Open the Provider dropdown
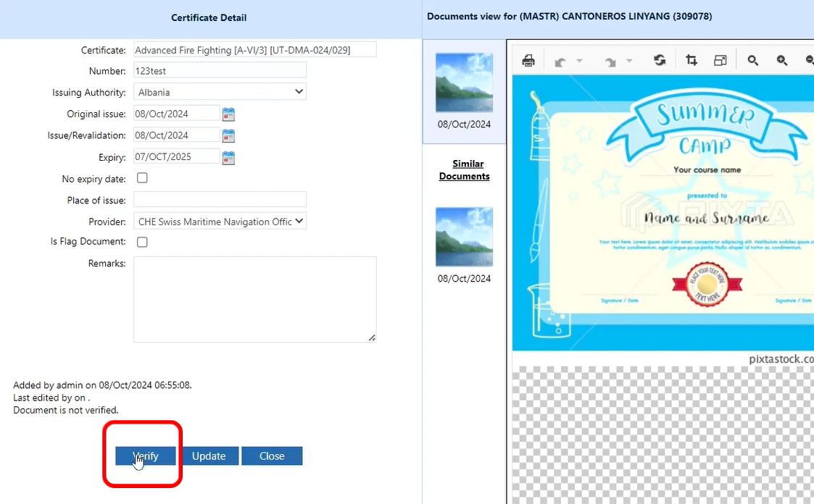This screenshot has width=814, height=504. 220,222
